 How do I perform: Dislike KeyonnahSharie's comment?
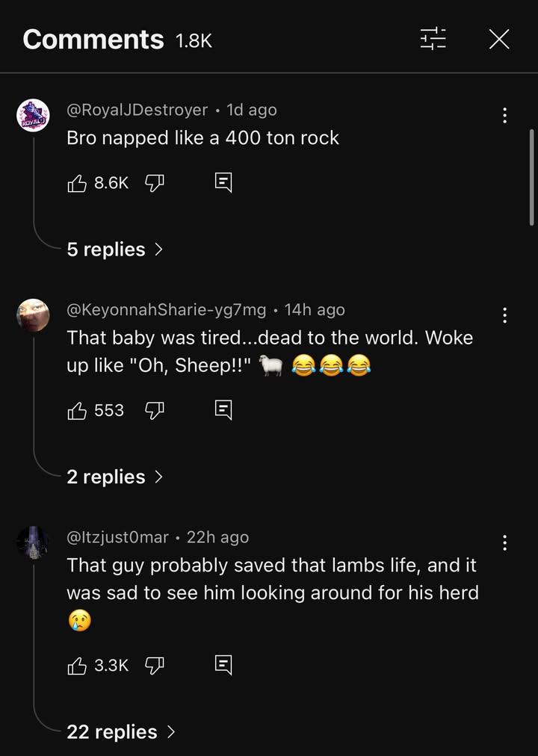pos(154,410)
